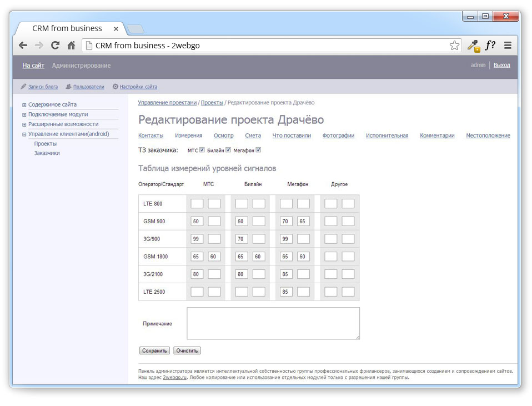532x406 pixels.
Task: Switch to the Фотографии tab
Action: click(x=338, y=136)
